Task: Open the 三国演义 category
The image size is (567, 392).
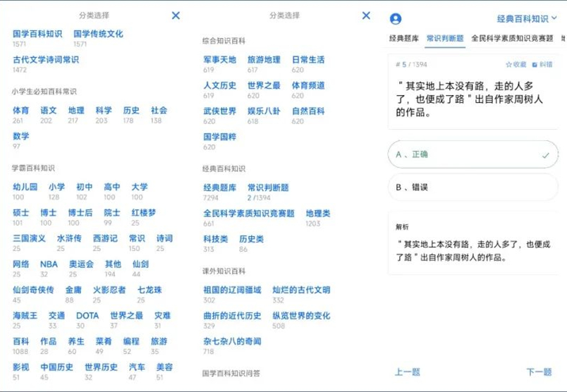Action: [x=29, y=238]
